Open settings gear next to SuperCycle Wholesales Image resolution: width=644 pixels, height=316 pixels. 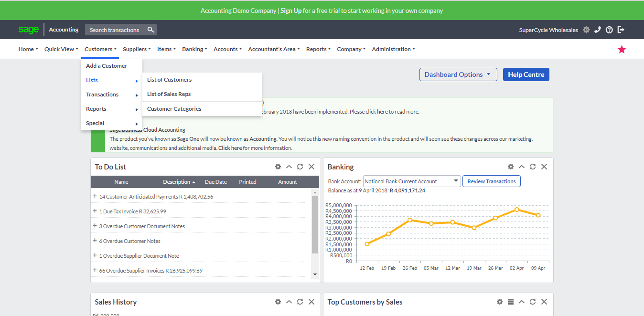586,30
